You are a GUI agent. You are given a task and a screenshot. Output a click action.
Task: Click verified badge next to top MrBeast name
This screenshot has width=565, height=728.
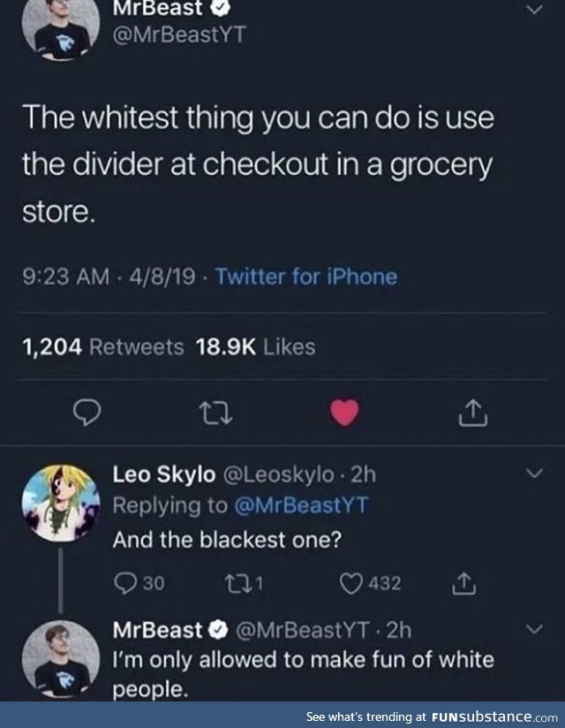pyautogui.click(x=220, y=7)
